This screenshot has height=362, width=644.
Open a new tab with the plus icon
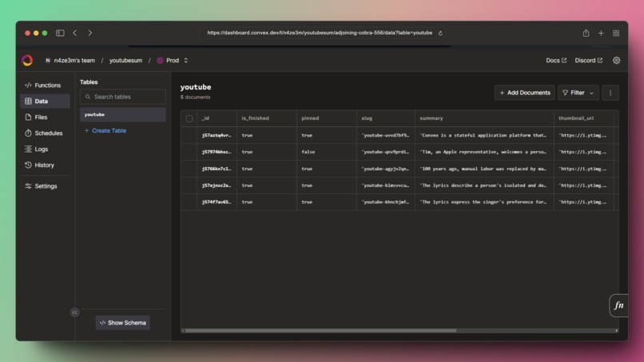[x=601, y=33]
